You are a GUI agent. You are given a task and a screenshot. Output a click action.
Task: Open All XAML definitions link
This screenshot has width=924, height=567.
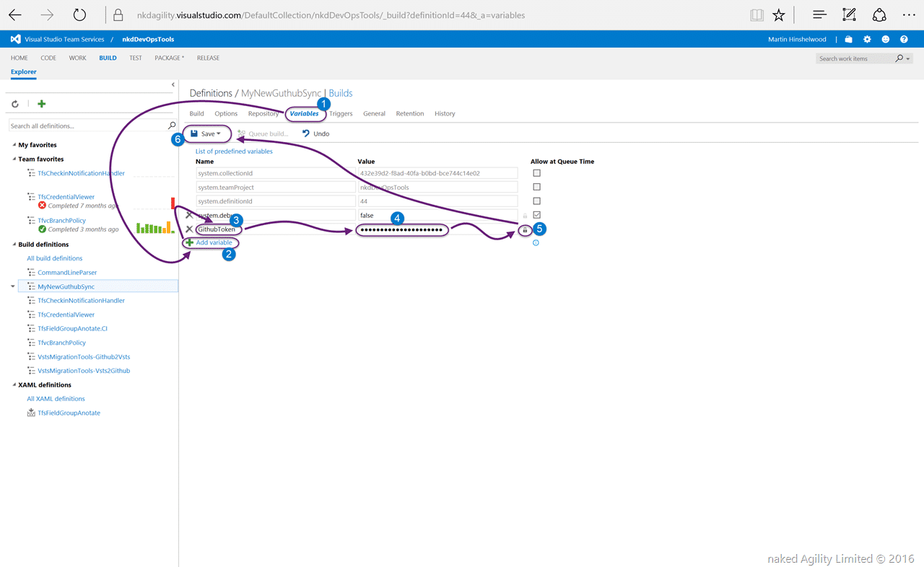[56, 398]
